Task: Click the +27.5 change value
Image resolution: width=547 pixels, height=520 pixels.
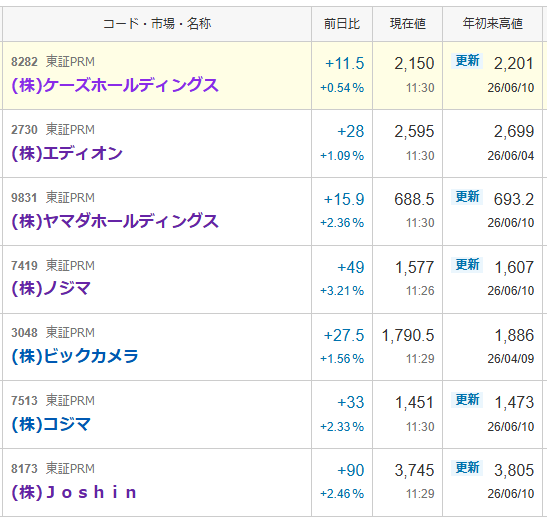Action: [x=344, y=336]
